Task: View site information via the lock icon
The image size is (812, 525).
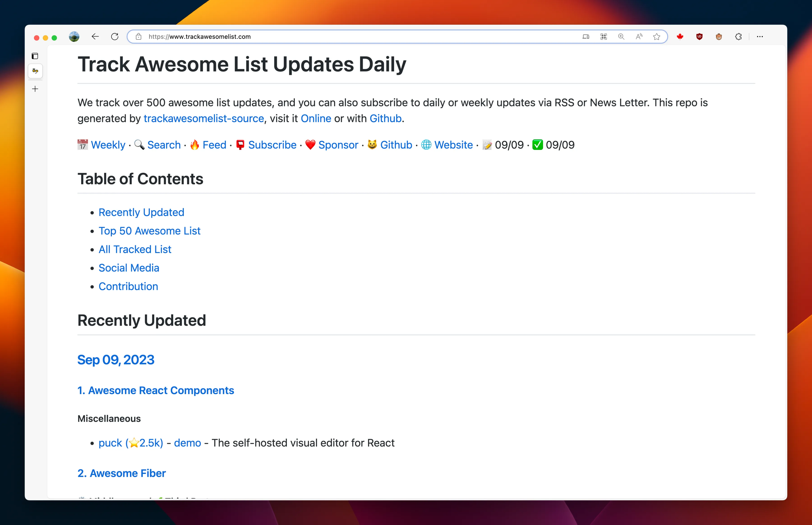Action: 138,37
